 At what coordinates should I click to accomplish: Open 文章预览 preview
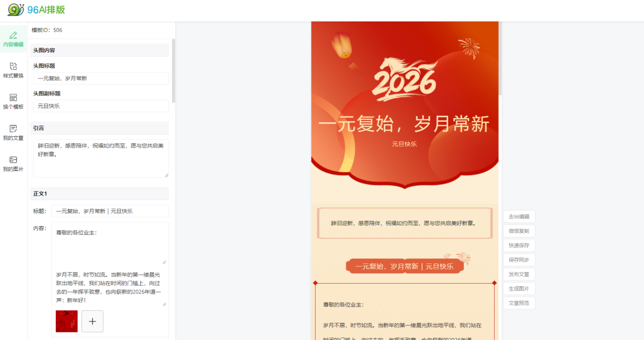pyautogui.click(x=519, y=303)
